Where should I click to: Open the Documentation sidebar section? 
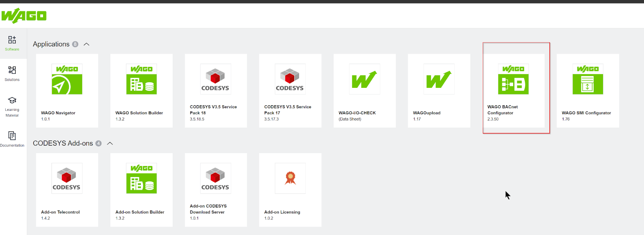point(12,139)
